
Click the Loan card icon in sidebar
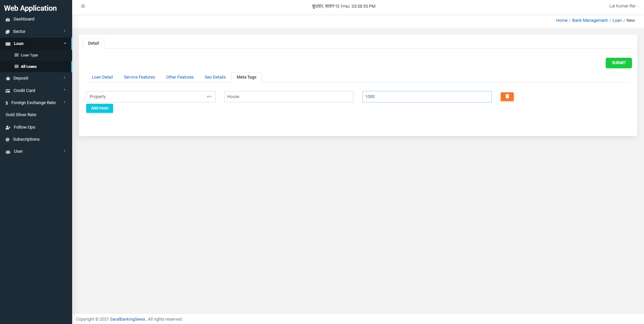pos(8,44)
